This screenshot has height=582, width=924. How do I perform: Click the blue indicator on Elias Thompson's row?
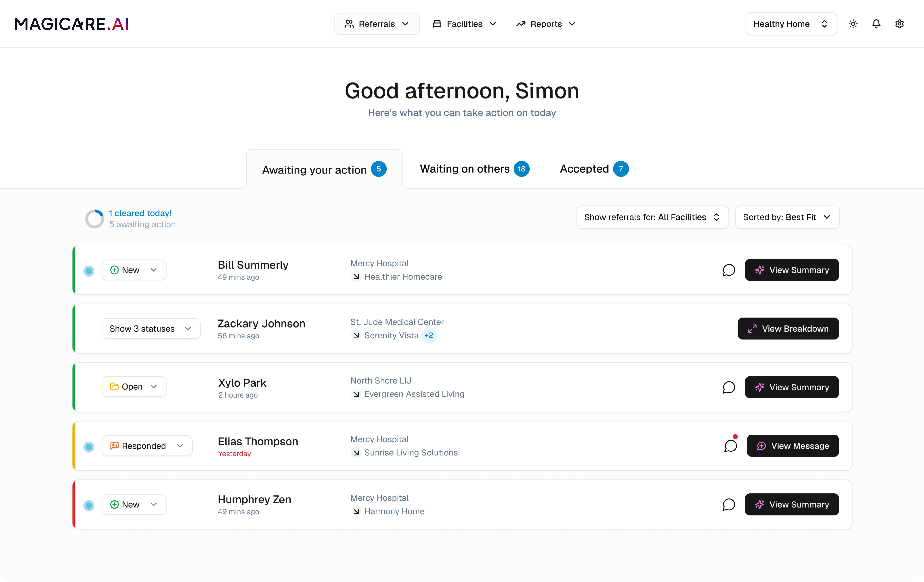pyautogui.click(x=89, y=447)
